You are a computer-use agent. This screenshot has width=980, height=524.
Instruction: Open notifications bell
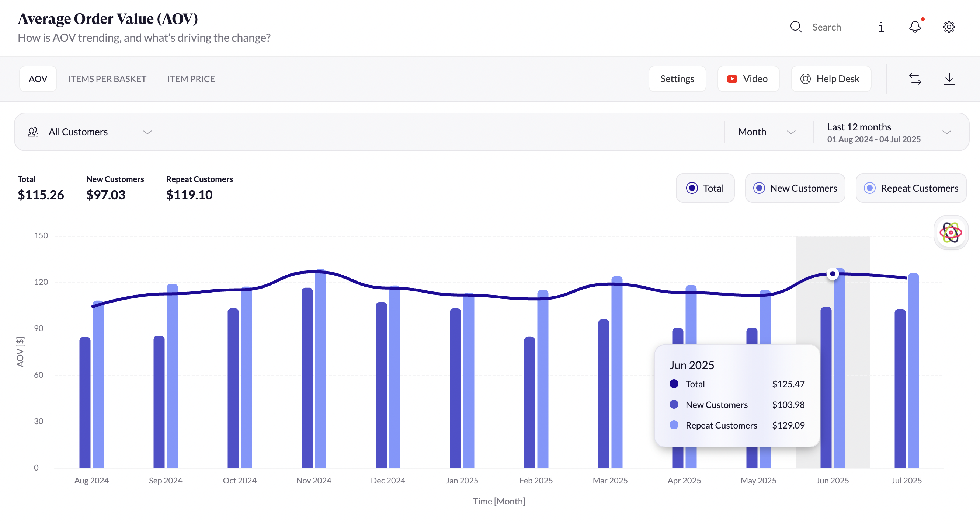pyautogui.click(x=915, y=27)
